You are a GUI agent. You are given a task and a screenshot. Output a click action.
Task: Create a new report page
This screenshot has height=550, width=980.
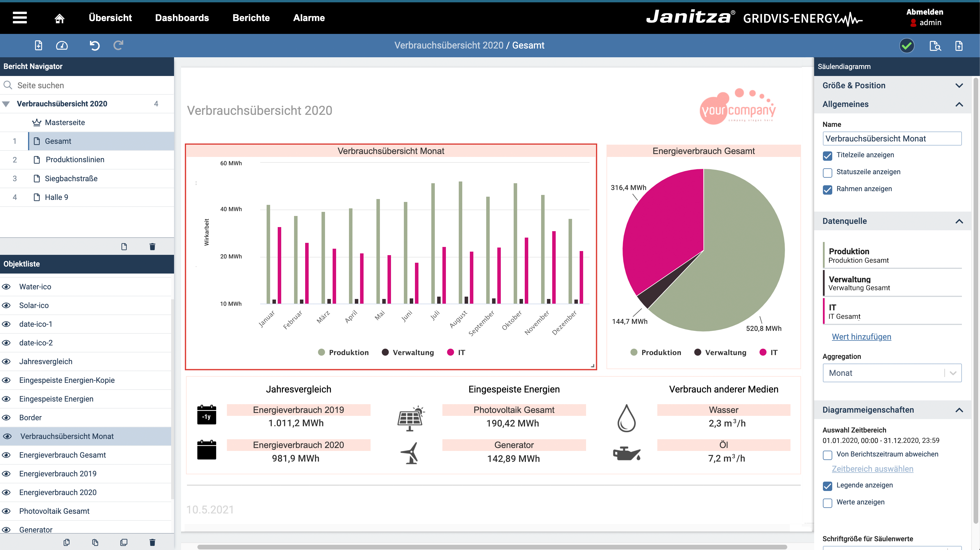pyautogui.click(x=38, y=45)
